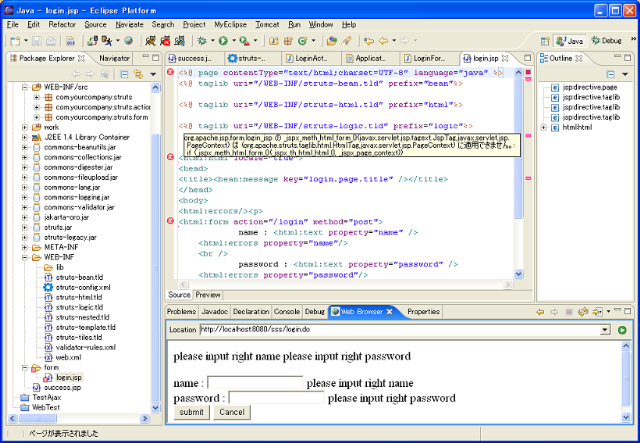Click the error marker on first page directive line
The height and width of the screenshot is (443, 640).
(x=171, y=72)
